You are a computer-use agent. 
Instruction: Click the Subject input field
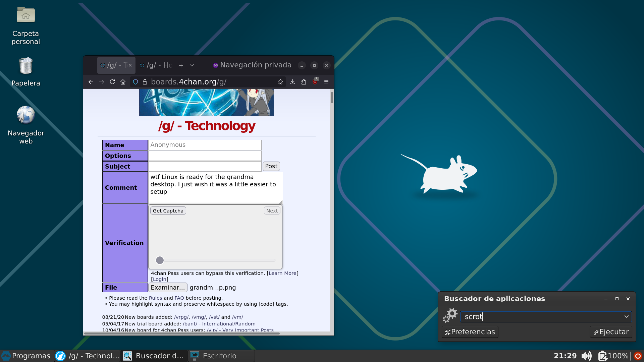205,166
